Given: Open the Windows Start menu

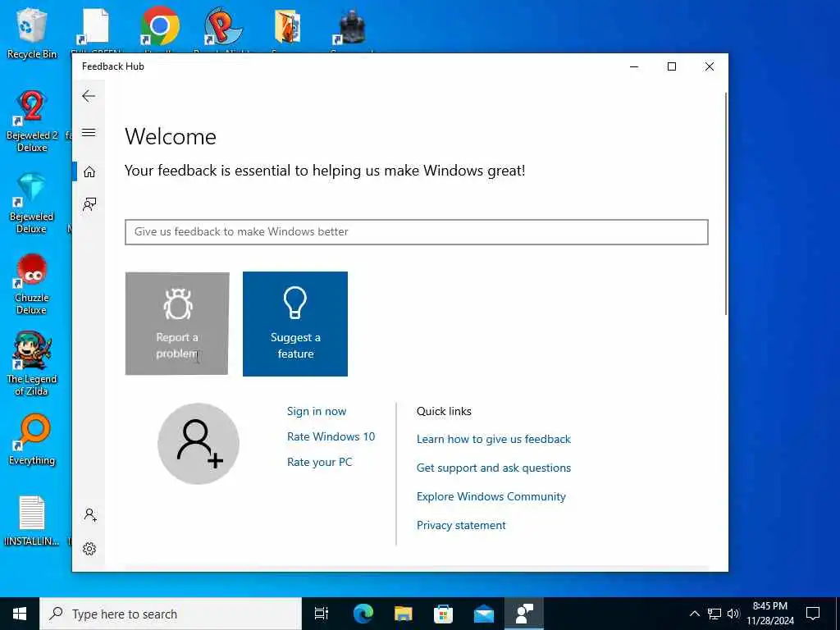Looking at the screenshot, I should point(20,614).
